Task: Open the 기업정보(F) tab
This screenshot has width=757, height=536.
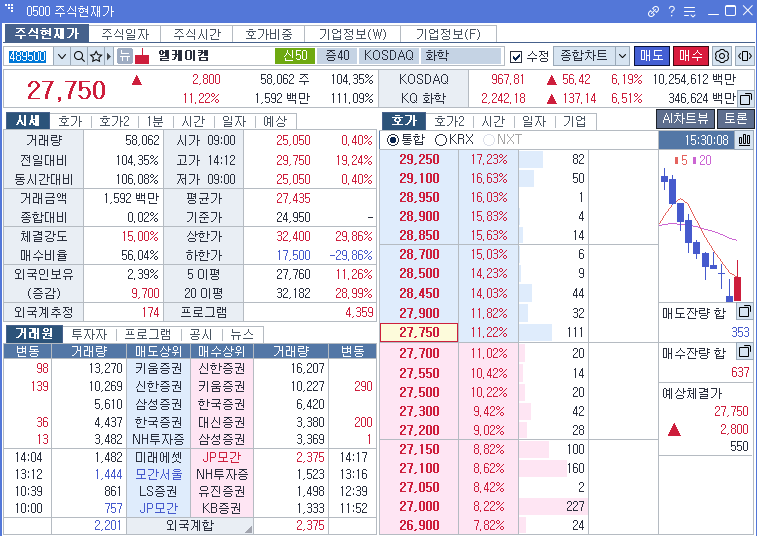Action: click(x=448, y=34)
